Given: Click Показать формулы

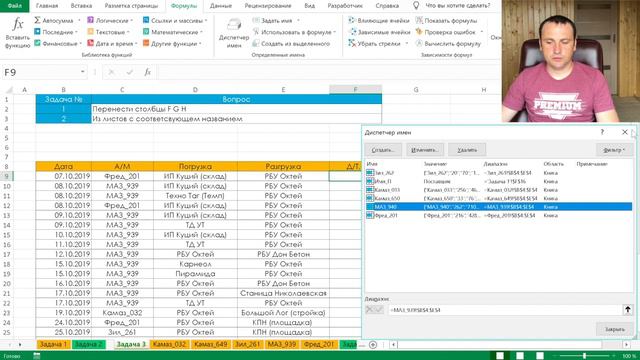Looking at the screenshot, I should (447, 20).
